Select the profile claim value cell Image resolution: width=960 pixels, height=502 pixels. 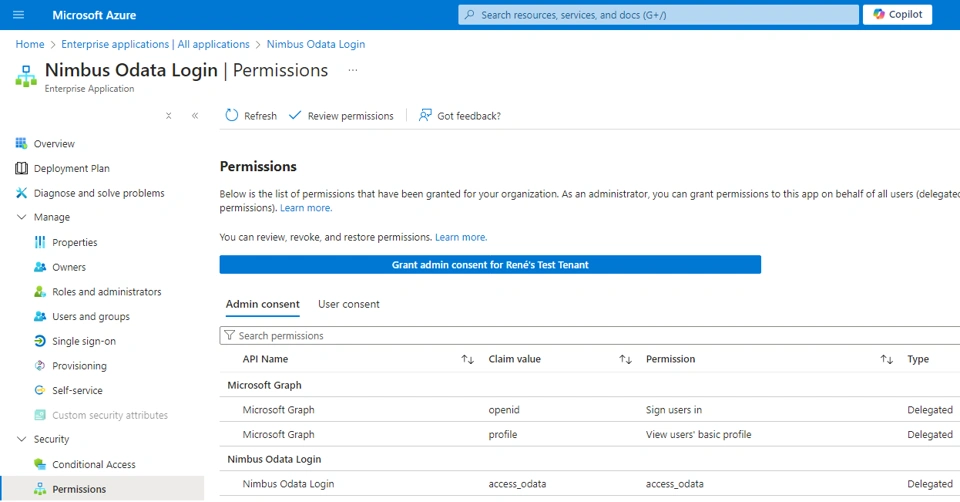coord(503,435)
